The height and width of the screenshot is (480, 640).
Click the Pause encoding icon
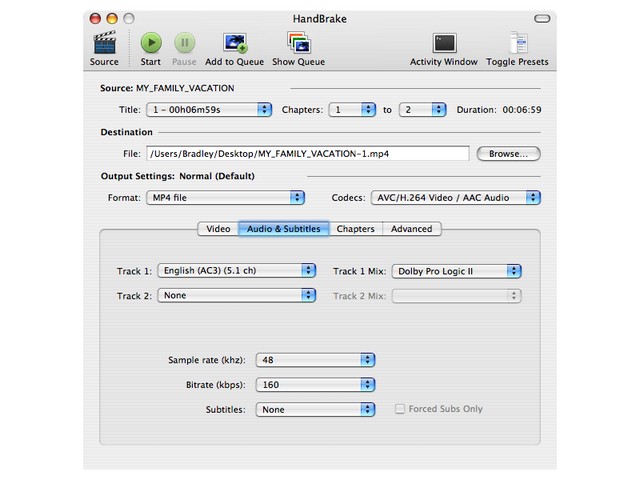click(x=184, y=42)
